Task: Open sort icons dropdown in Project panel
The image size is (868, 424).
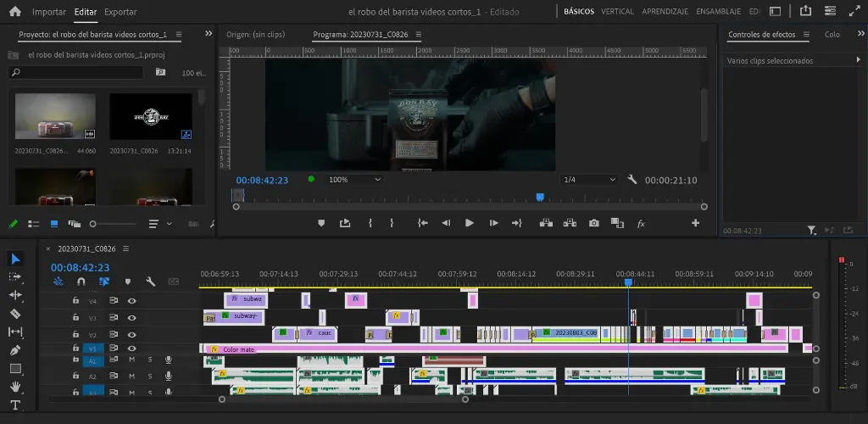Action: point(159,224)
